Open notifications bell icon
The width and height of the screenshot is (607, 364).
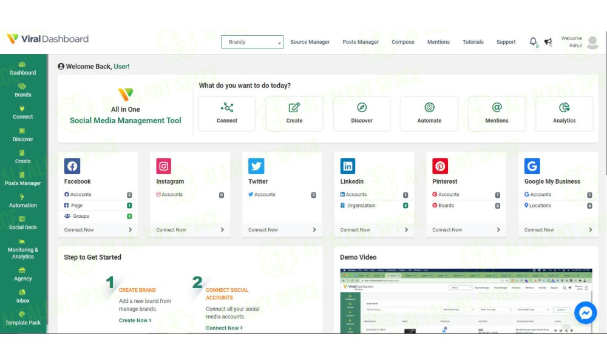(533, 41)
